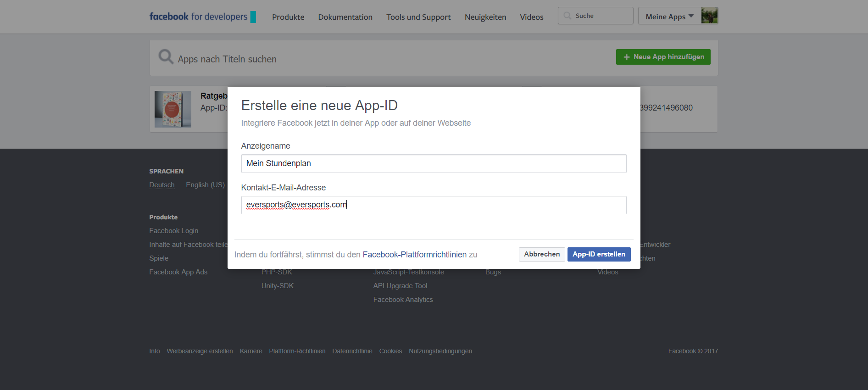Open Datenrichtlinie footer link

pyautogui.click(x=352, y=351)
